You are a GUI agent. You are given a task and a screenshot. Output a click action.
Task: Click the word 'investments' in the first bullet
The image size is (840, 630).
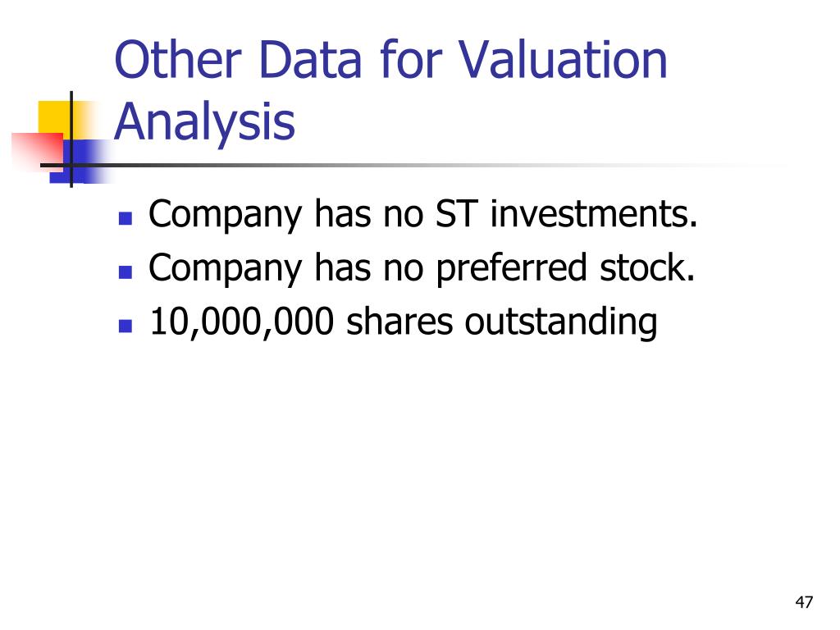point(591,213)
